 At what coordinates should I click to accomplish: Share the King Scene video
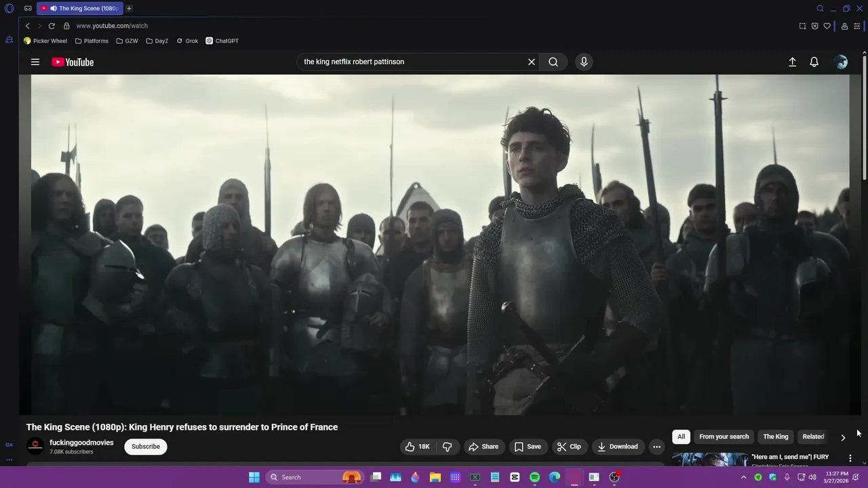pyautogui.click(x=484, y=447)
